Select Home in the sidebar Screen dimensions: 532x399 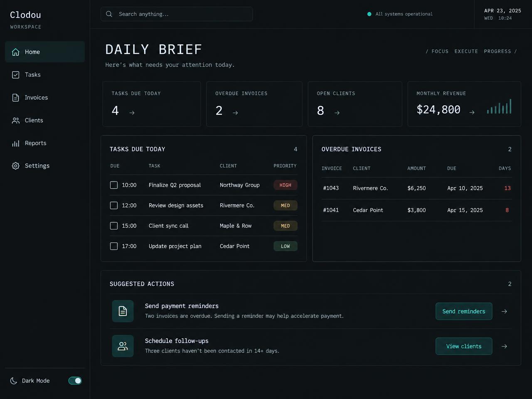click(x=45, y=52)
